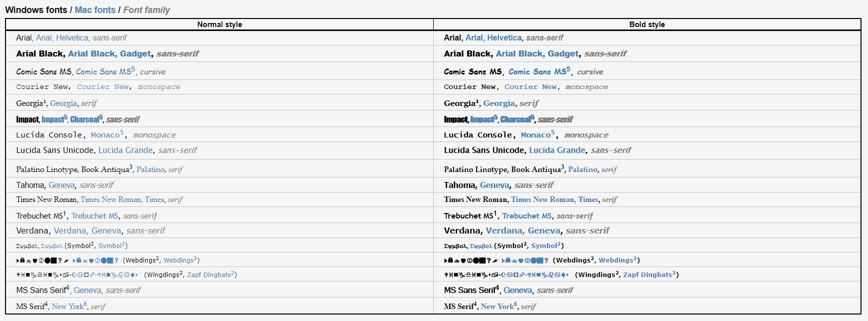Click black 'Impact' in the Bold style column
Image resolution: width=868 pixels, height=321 pixels.
pos(456,119)
